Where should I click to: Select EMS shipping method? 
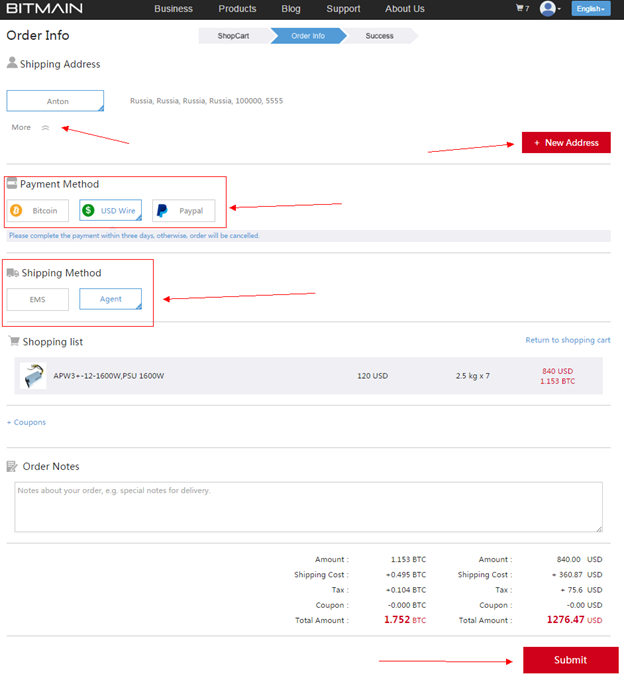(x=38, y=299)
